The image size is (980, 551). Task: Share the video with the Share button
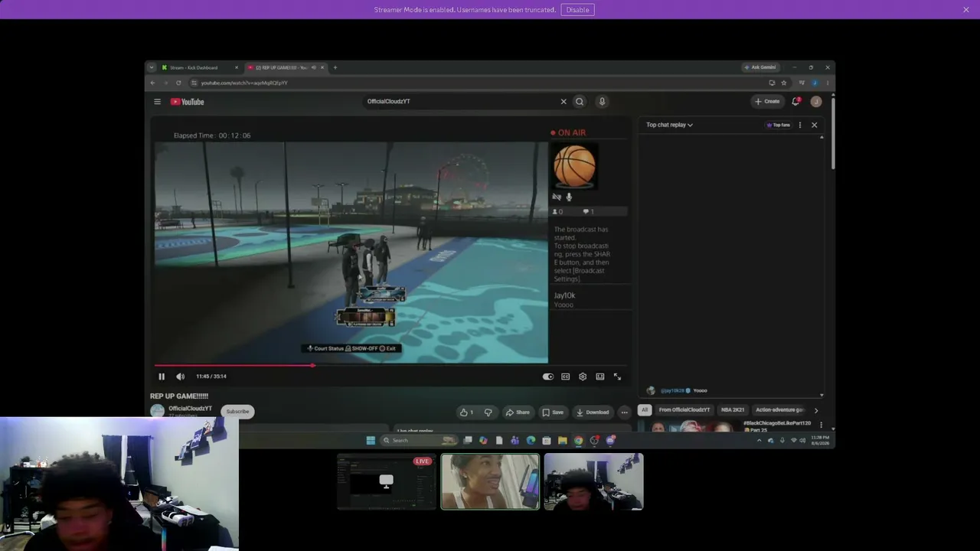518,412
